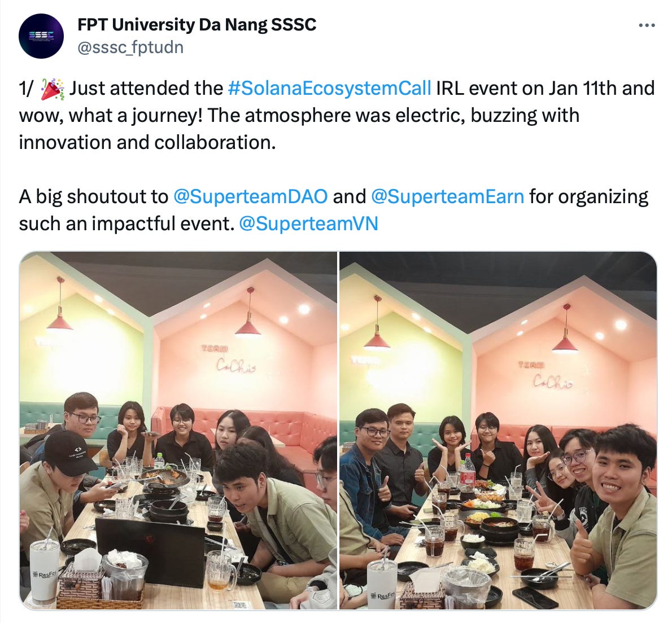Open the @SuperteamVN mention link

(308, 223)
